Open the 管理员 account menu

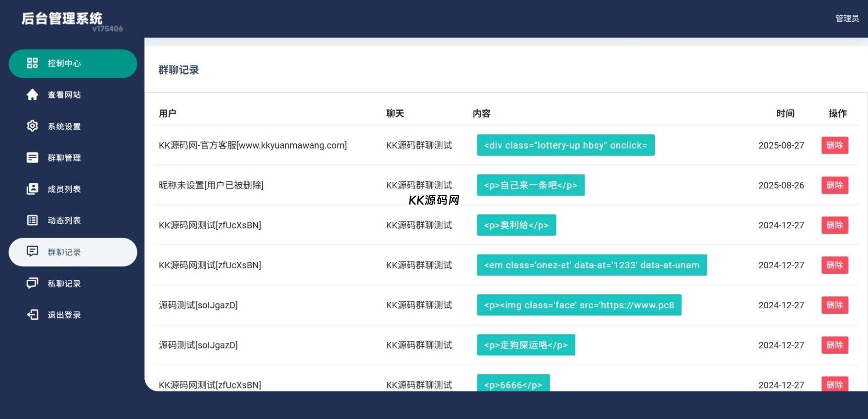(x=847, y=19)
